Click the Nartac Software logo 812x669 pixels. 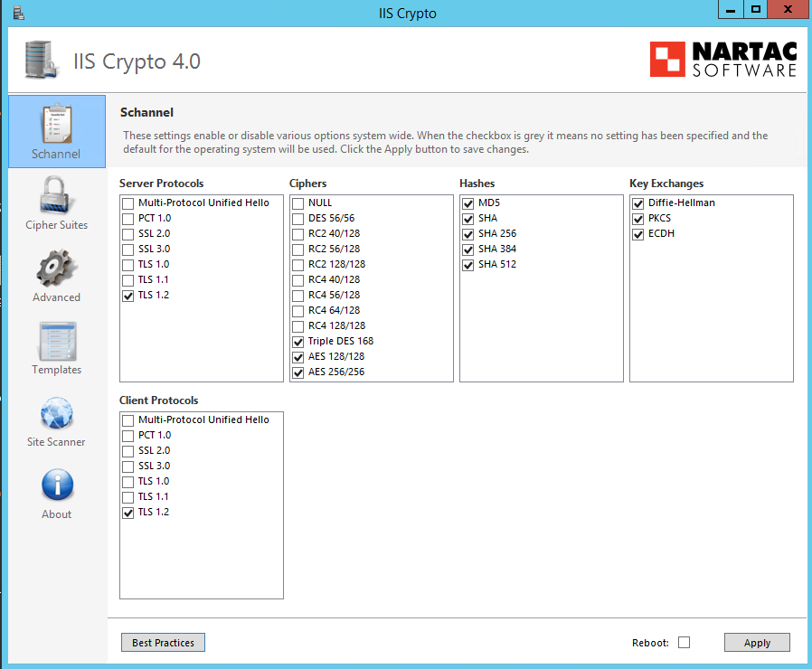(x=723, y=60)
